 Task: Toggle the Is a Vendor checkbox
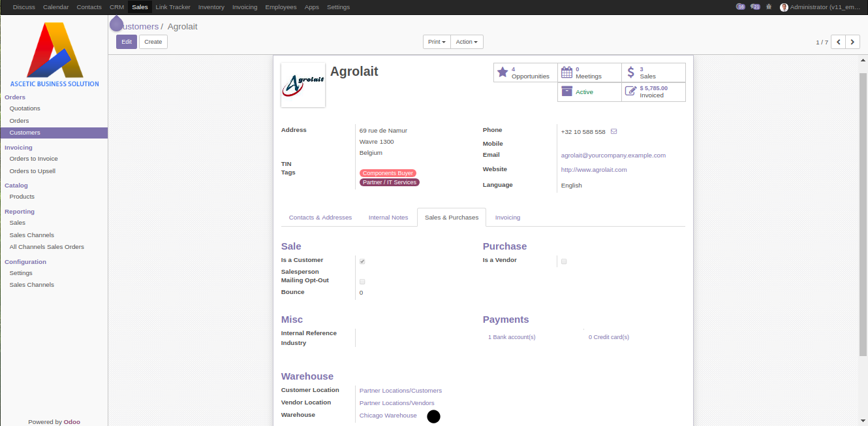pyautogui.click(x=564, y=261)
